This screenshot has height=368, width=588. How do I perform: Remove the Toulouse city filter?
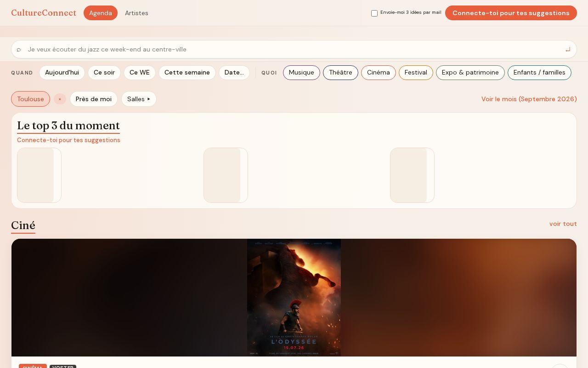[x=60, y=99]
